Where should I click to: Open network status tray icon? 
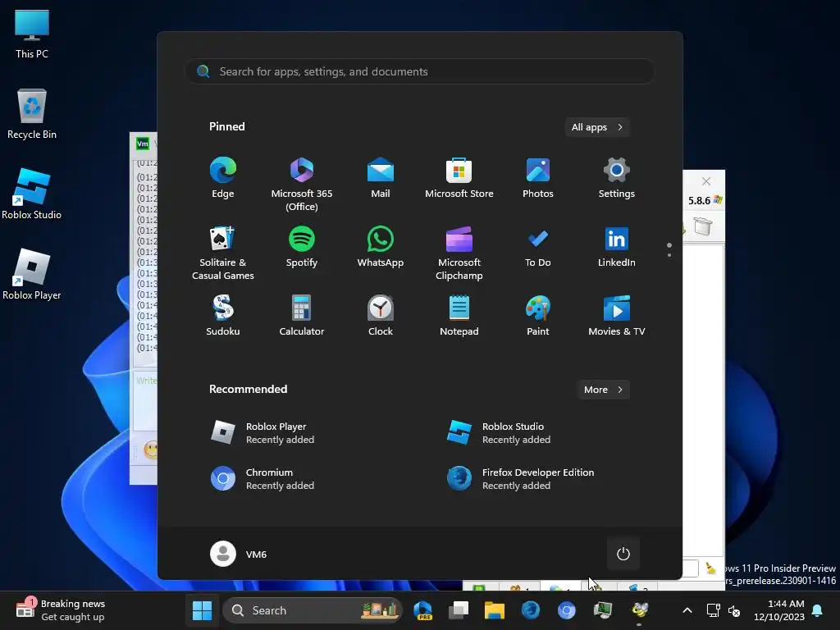[713, 610]
